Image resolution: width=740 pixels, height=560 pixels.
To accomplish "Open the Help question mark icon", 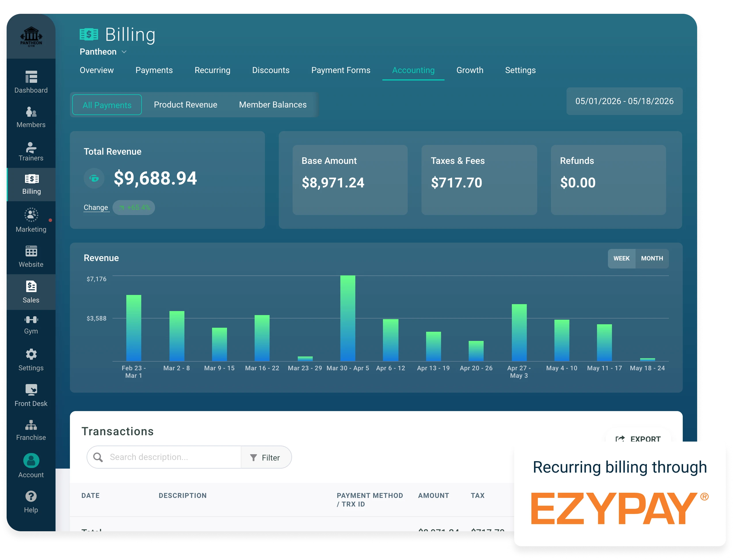I will click(31, 497).
